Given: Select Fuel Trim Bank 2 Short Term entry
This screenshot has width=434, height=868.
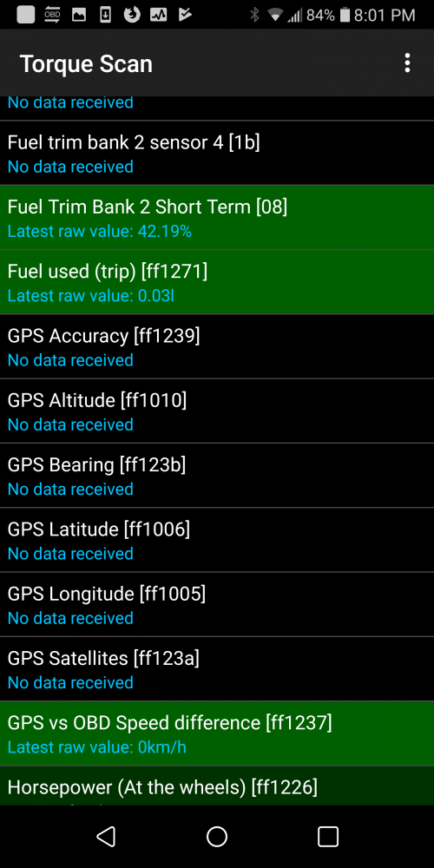Looking at the screenshot, I should (217, 218).
